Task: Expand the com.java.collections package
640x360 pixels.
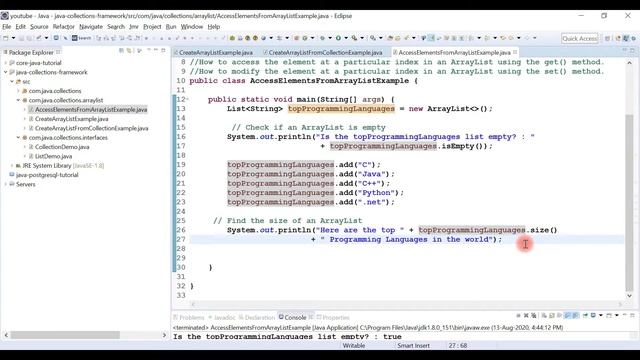Action: pyautogui.click(x=18, y=91)
